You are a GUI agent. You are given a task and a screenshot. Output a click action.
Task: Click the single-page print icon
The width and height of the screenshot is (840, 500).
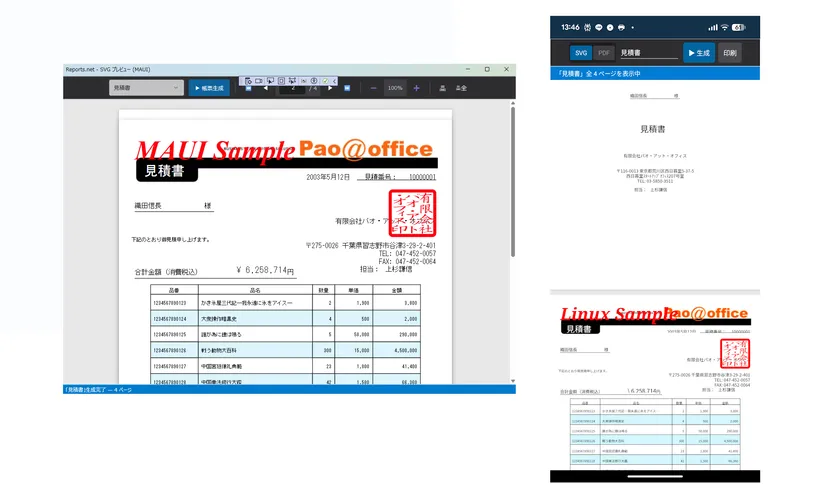(x=443, y=88)
